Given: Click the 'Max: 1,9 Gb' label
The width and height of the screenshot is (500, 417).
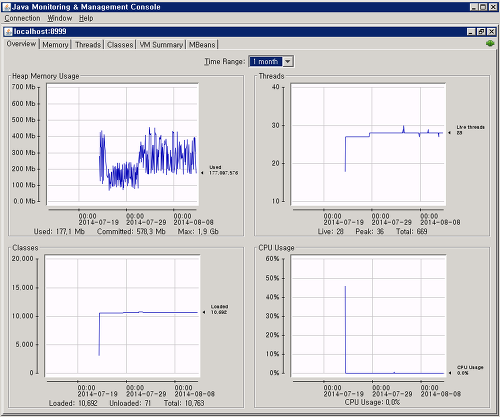Looking at the screenshot, I should click(198, 231).
